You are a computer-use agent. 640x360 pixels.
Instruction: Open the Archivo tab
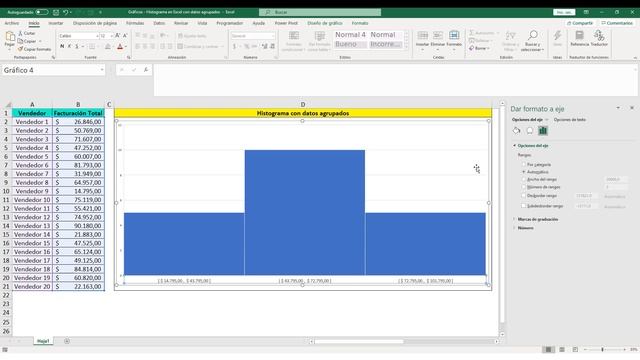point(11,23)
